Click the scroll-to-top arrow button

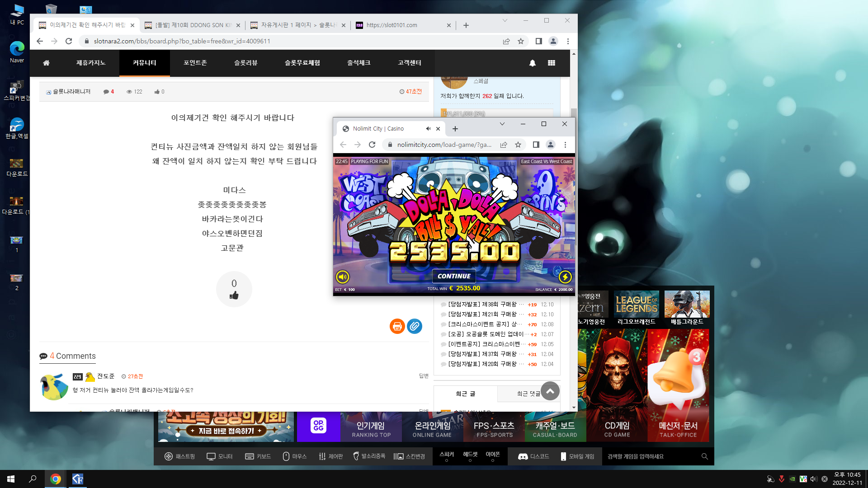coord(550,391)
